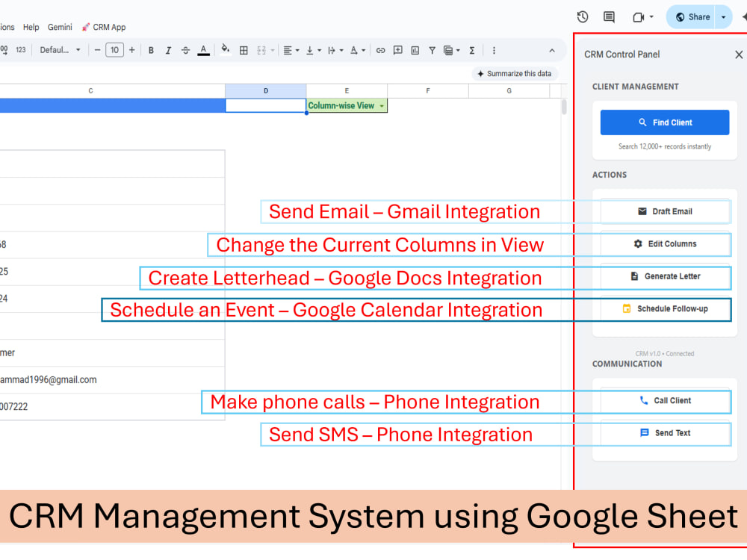Collapse the toolbar with chevron
The height and width of the screenshot is (560, 747).
tap(552, 50)
